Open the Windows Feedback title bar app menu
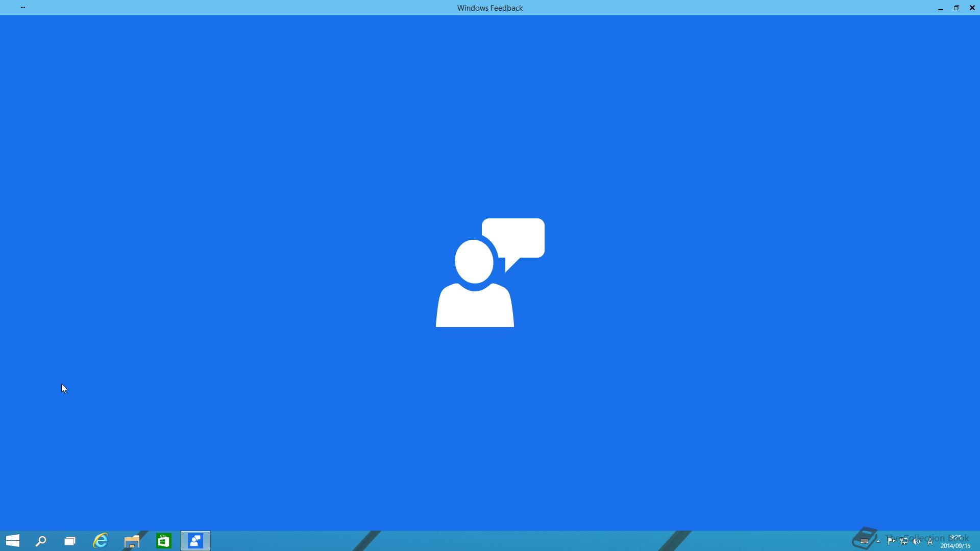Viewport: 980px width, 551px height. coord(23,8)
